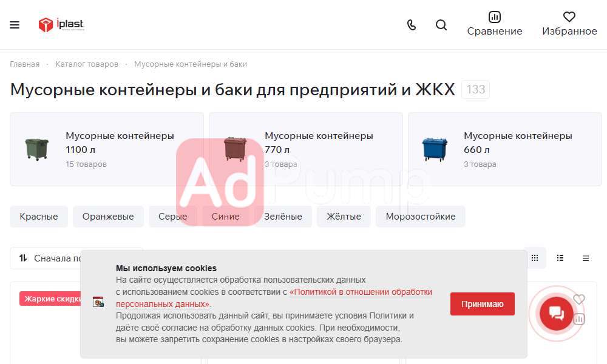Filter by Серые

172,217
